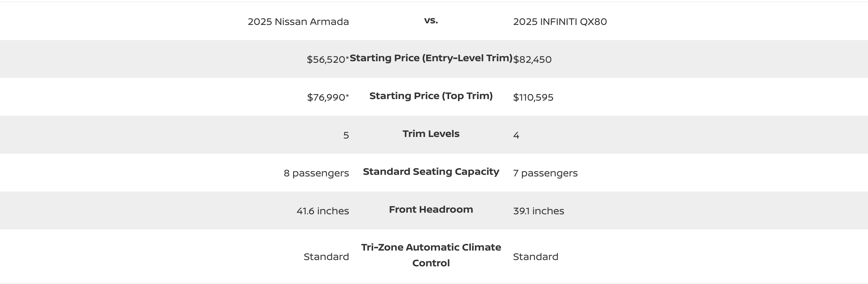The height and width of the screenshot is (284, 868).
Task: Click the QX80 trim levels value 4
Action: pyautogui.click(x=516, y=135)
